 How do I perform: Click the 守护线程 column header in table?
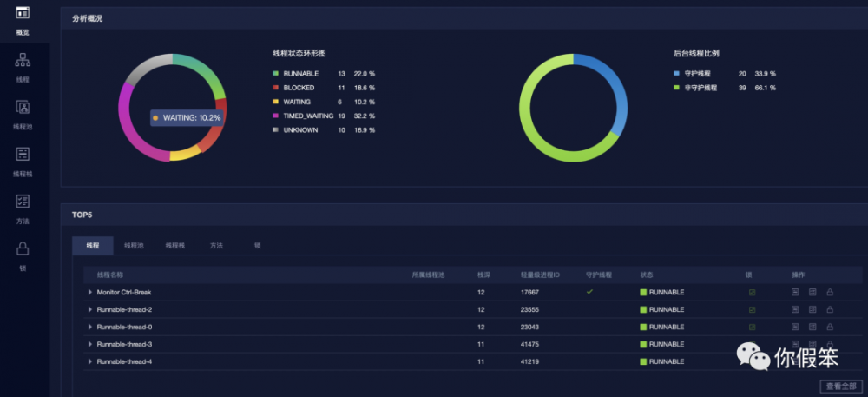[598, 275]
